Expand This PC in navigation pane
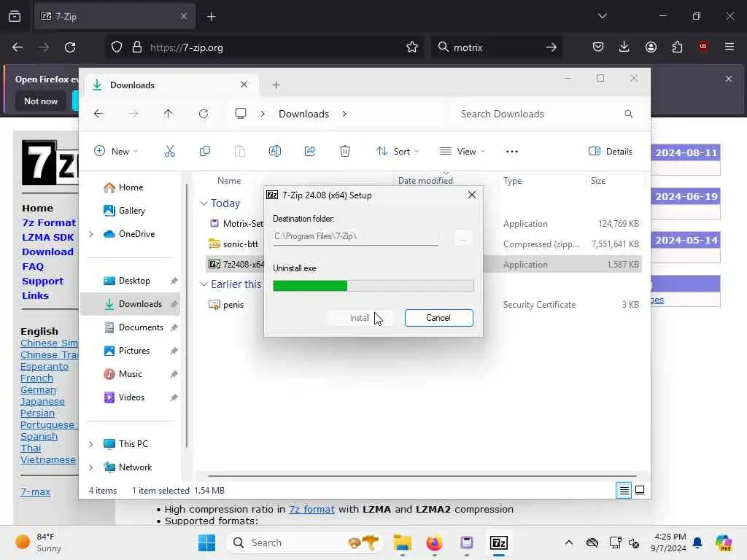Screen dimensions: 747x560 pyautogui.click(x=91, y=444)
